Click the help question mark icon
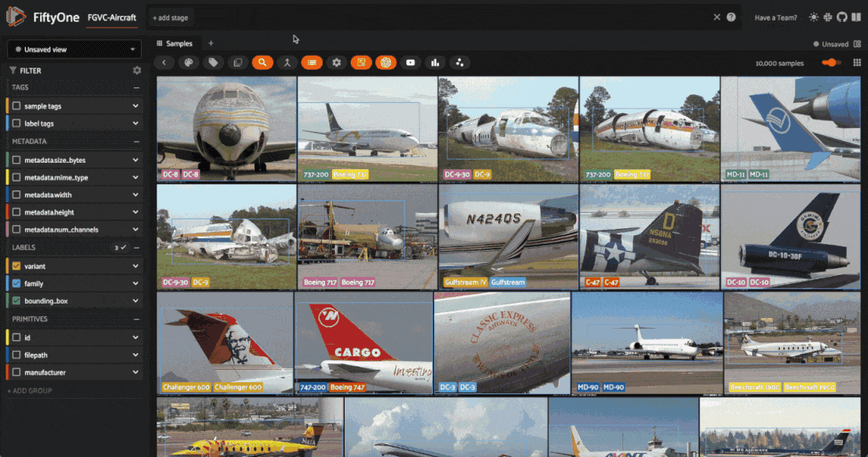 pos(731,17)
